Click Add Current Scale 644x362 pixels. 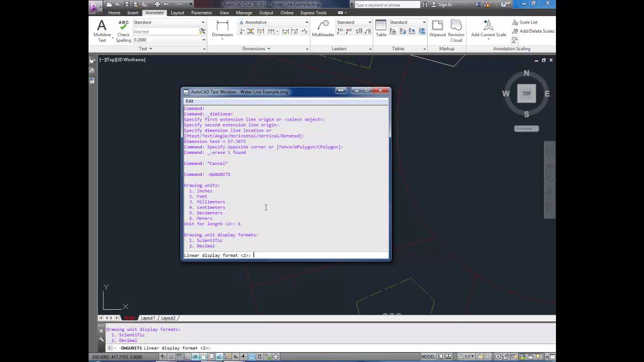pyautogui.click(x=489, y=29)
